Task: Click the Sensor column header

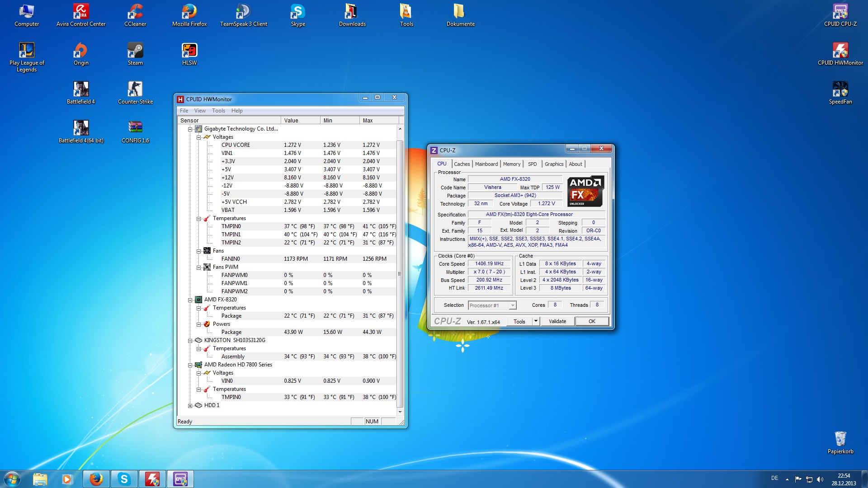Action: click(x=229, y=121)
